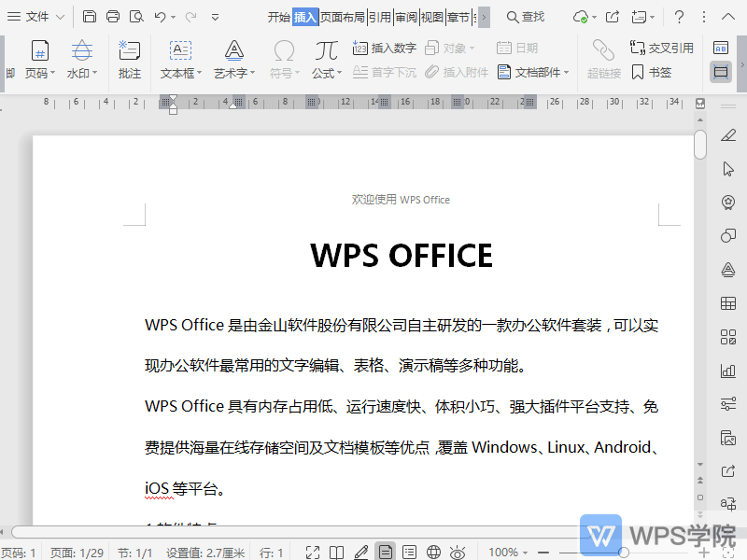Open the 开始 ribbon tab
This screenshot has height=560, width=747.
[278, 17]
